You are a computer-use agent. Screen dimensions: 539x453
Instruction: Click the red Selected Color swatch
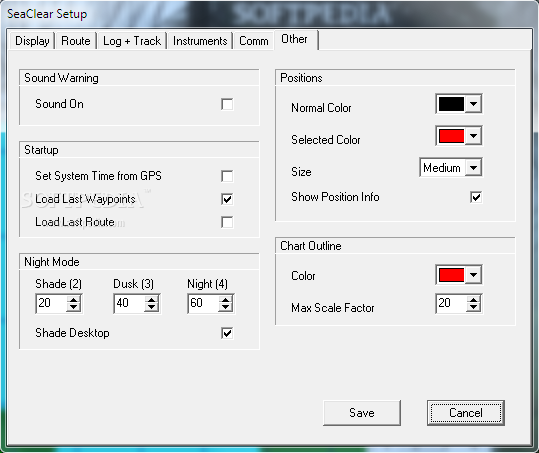click(x=451, y=136)
